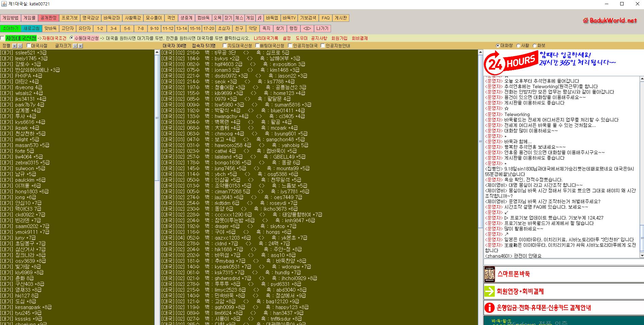Screen dimensions: 644x325
Task: Click game list scrollbar up arrow
Action: [481, 52]
